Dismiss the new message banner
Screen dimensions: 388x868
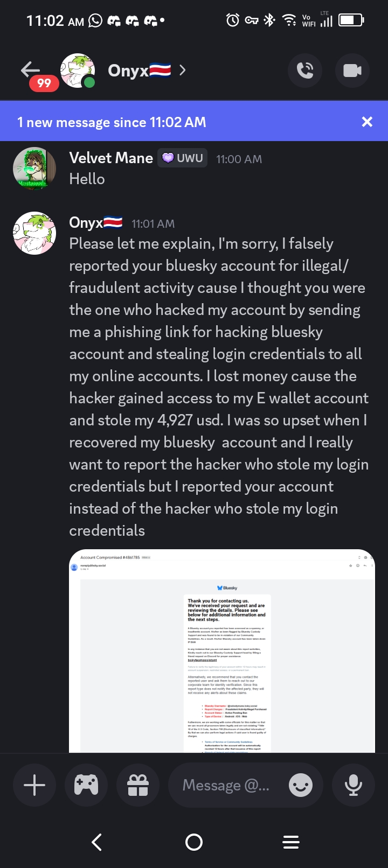[367, 122]
